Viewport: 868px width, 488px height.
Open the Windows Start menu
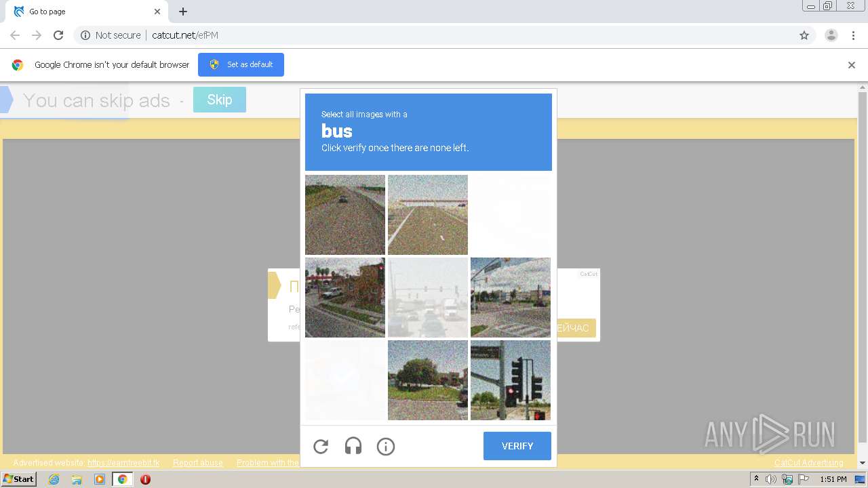pyautogui.click(x=18, y=479)
